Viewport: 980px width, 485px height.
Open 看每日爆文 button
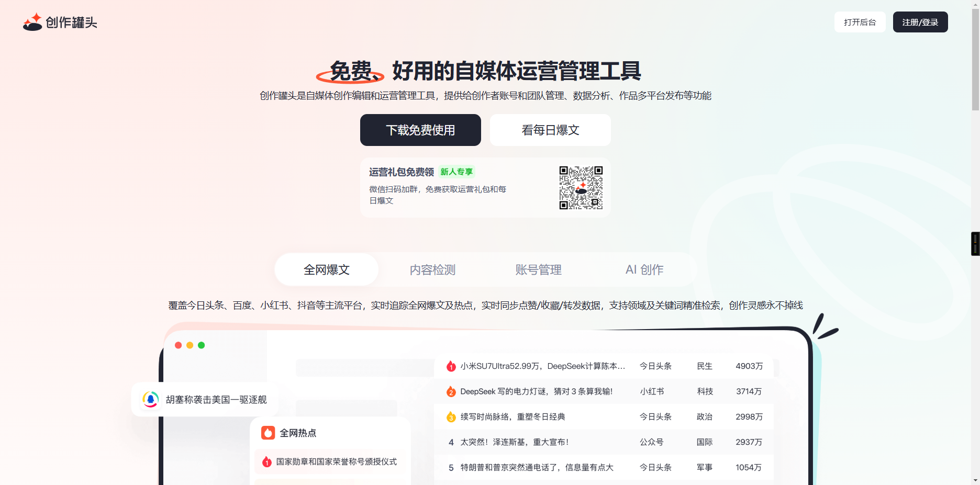(x=550, y=130)
